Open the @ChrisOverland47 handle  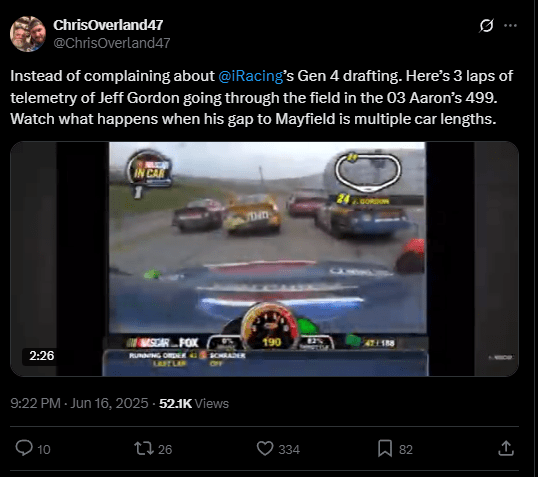tap(112, 43)
